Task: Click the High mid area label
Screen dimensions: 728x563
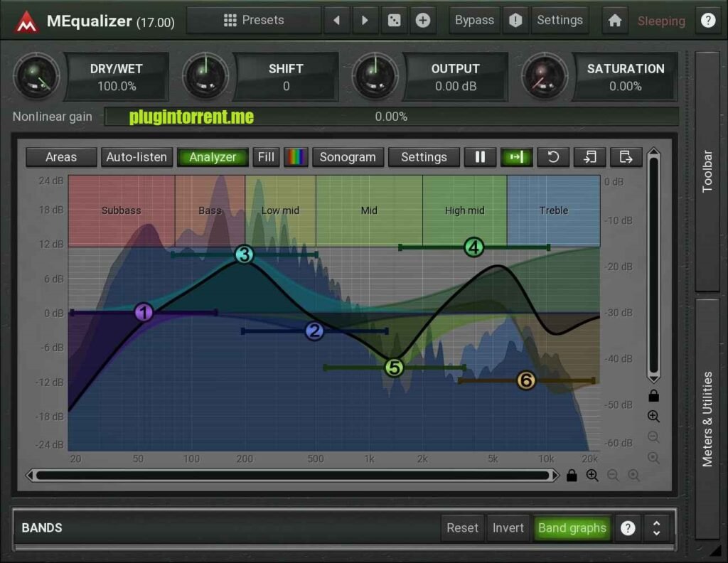Action: pos(465,210)
